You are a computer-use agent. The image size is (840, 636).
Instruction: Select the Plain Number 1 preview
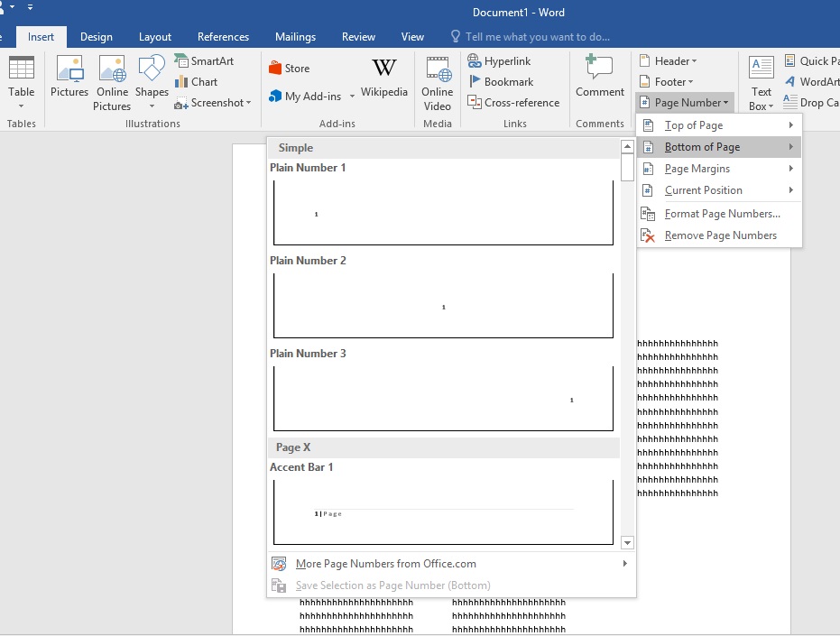pyautogui.click(x=443, y=213)
